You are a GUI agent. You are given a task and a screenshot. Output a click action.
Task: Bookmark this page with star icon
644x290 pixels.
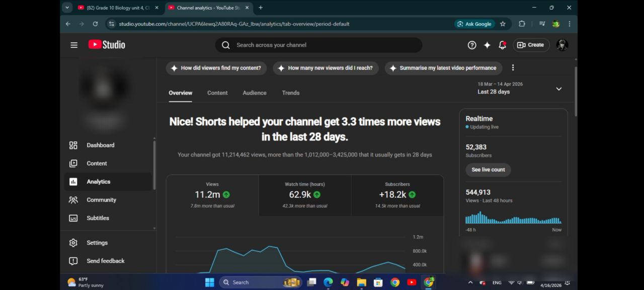(x=503, y=24)
